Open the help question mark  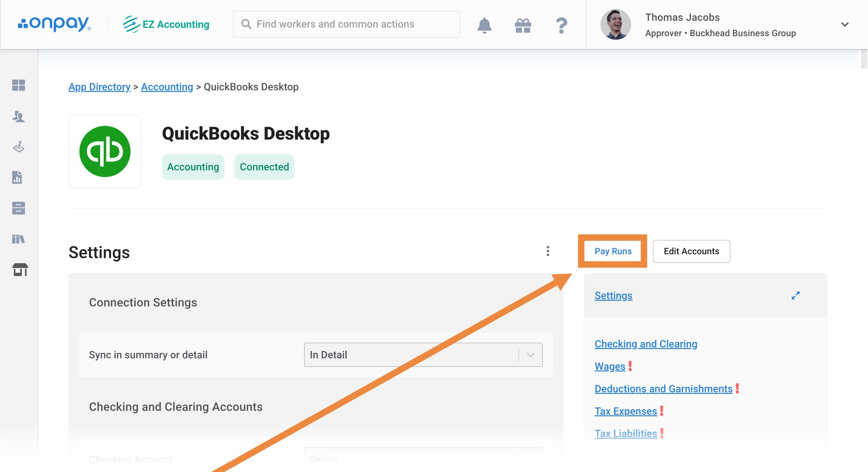click(561, 25)
